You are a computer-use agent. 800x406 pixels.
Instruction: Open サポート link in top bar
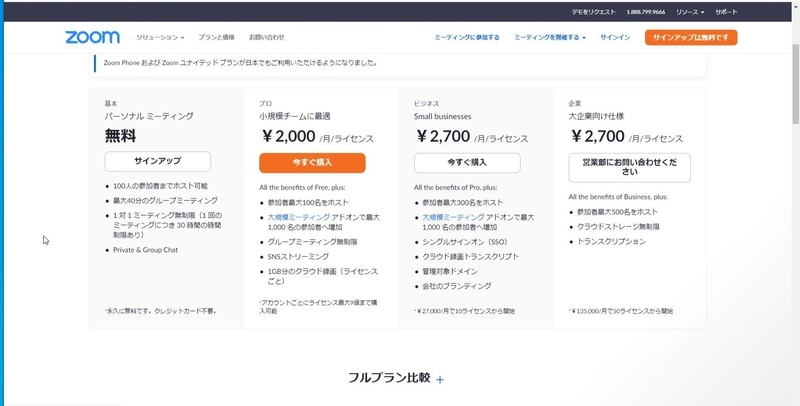click(726, 12)
